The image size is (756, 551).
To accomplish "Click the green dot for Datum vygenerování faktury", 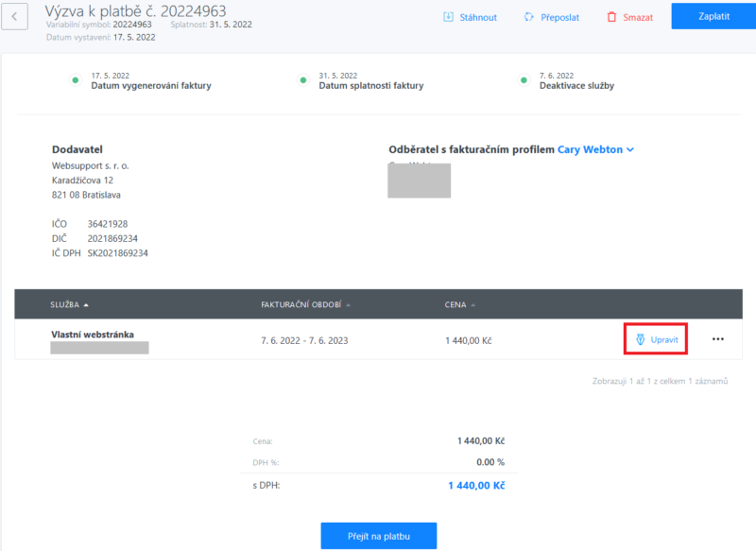I will [x=76, y=80].
